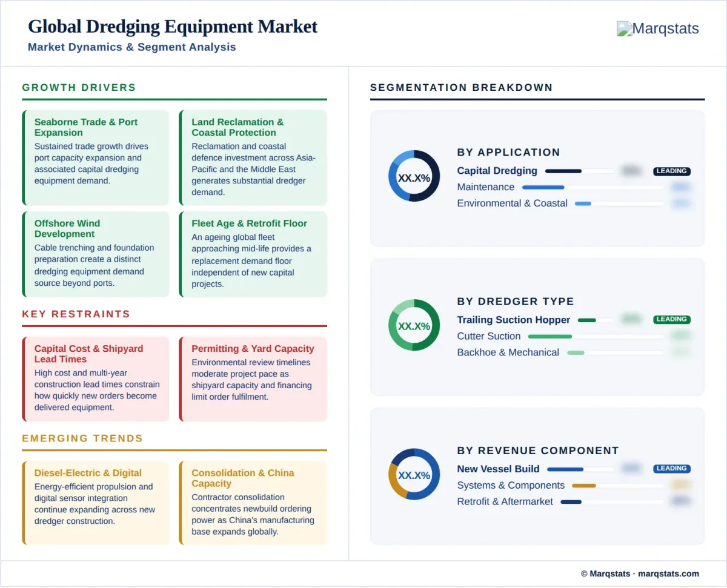Click the Maintenance progress bar
727x588 pixels.
point(593,188)
